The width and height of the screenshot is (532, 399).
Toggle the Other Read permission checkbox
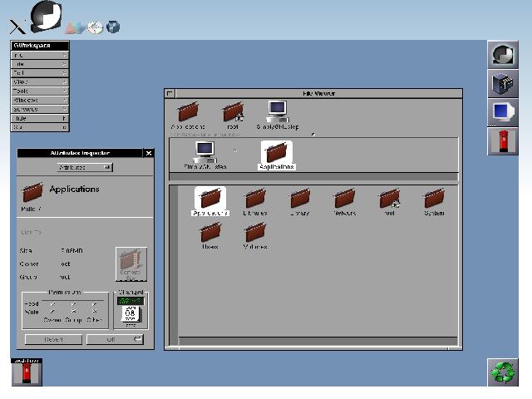click(x=95, y=304)
